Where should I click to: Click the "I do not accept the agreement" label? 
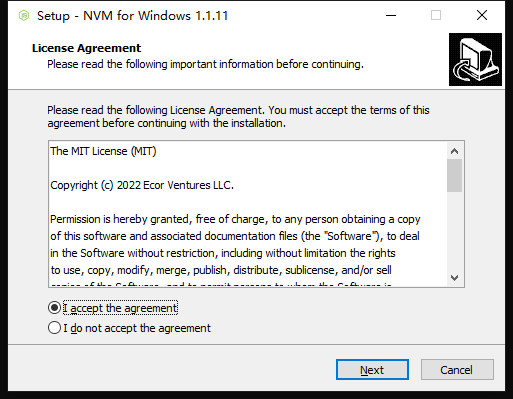point(137,328)
